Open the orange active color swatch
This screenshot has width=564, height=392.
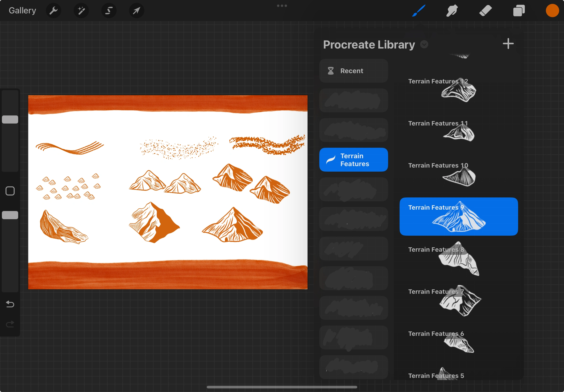552,11
